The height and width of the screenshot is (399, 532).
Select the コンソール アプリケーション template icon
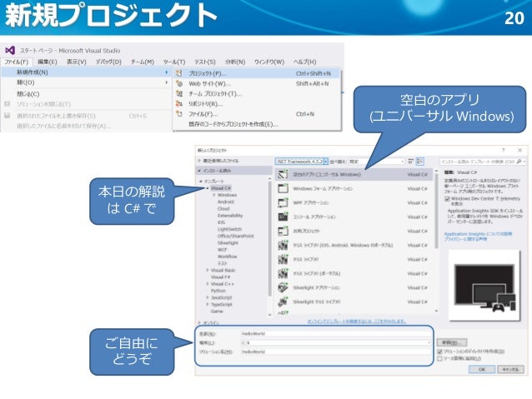pos(283,217)
